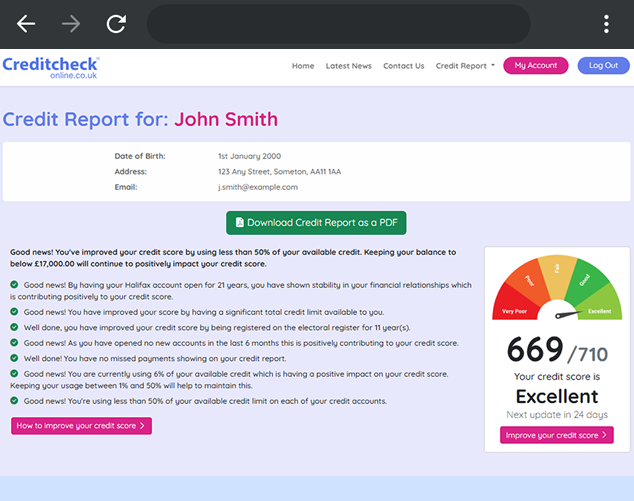634x501 pixels.
Task: Download Credit Report as a PDF
Action: click(x=316, y=223)
